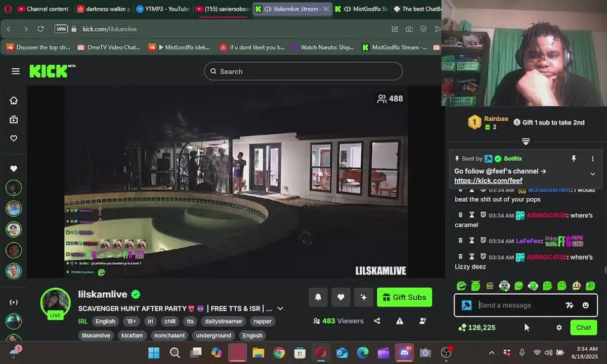Open the first followed-channel avatar in sidebar
Viewport: 607px width, 364px height.
click(x=14, y=188)
